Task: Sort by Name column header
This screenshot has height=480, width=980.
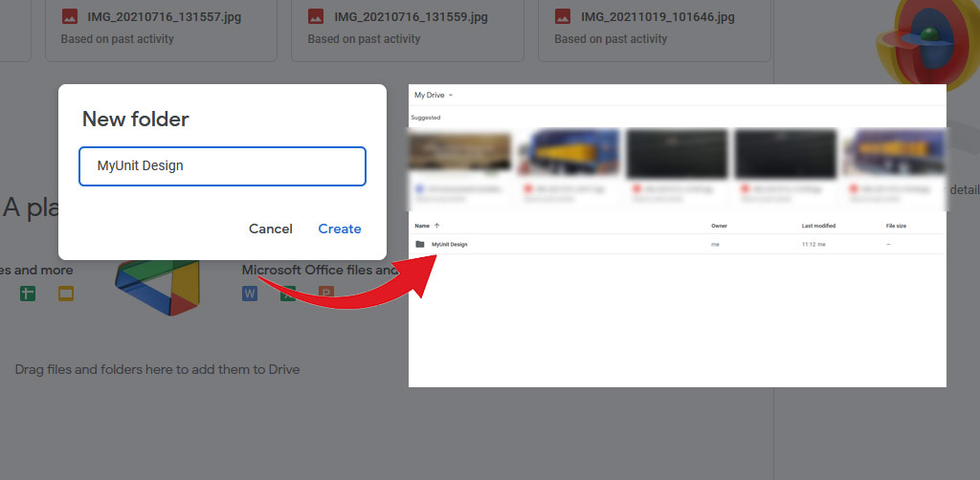Action: point(422,226)
